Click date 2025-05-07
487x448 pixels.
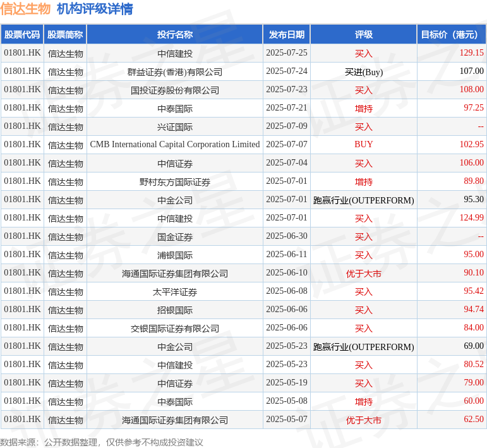coord(287,420)
